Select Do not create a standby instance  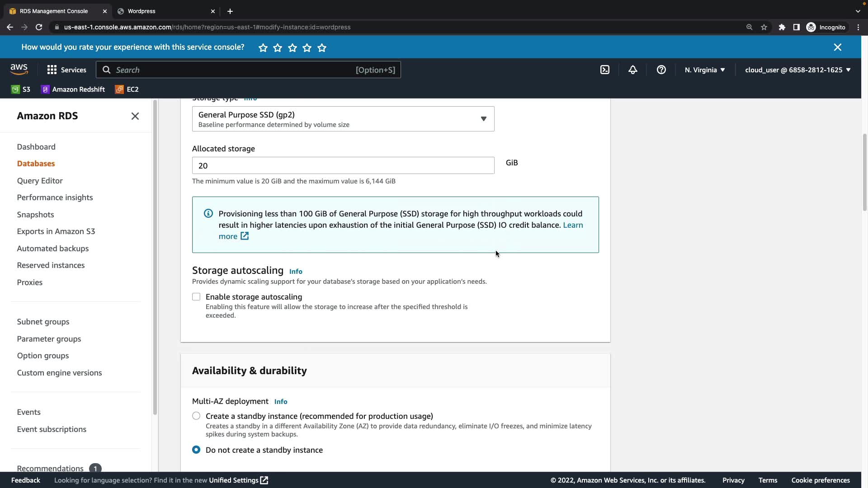click(196, 450)
